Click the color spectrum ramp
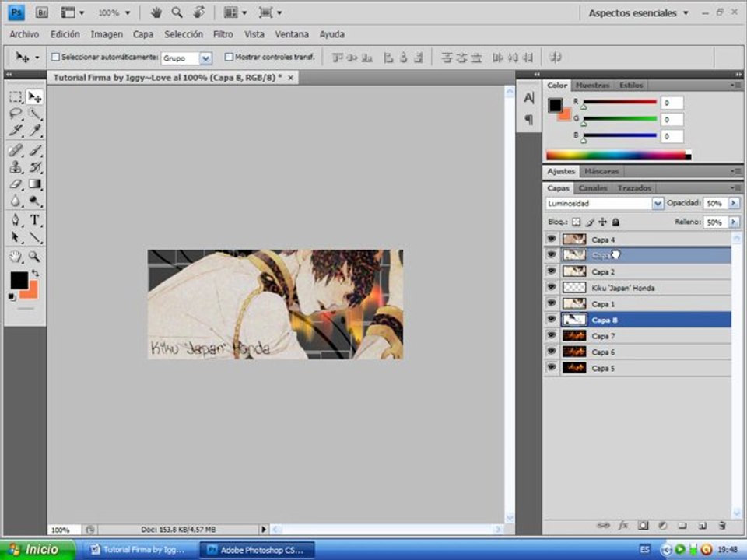The image size is (747, 560). point(618,156)
